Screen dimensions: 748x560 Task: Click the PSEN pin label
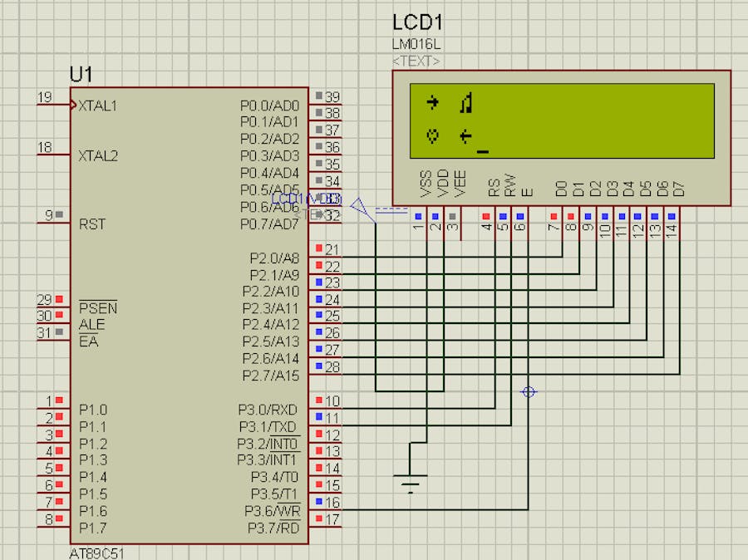pyautogui.click(x=98, y=307)
